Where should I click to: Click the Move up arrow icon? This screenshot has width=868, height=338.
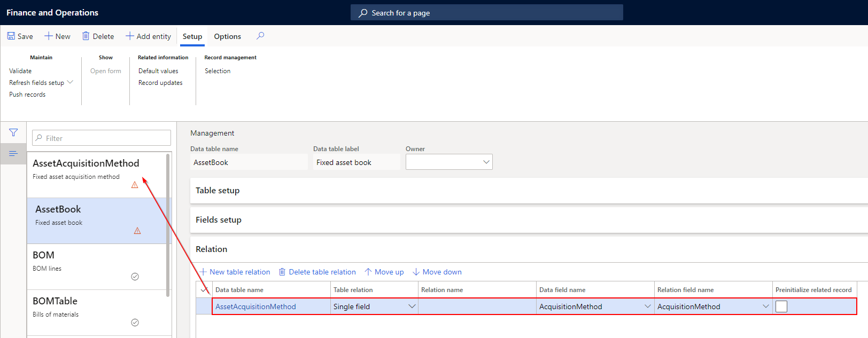click(368, 272)
